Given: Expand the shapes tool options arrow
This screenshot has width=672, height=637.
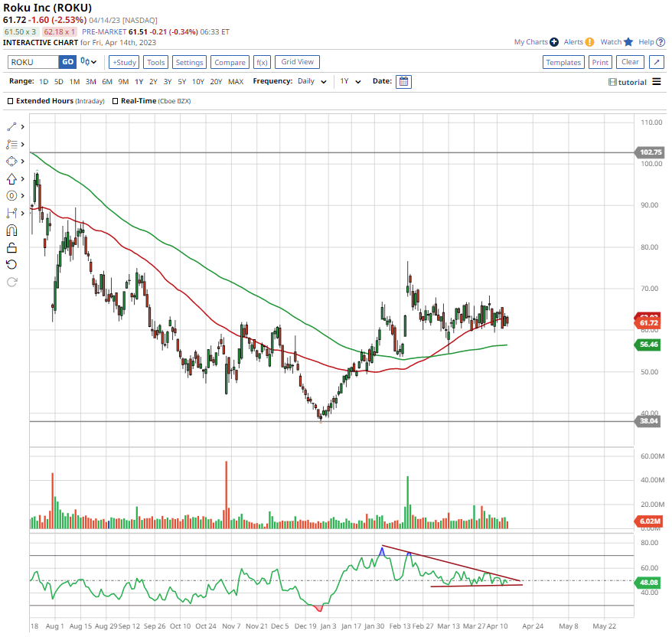Looking at the screenshot, I should 22,162.
